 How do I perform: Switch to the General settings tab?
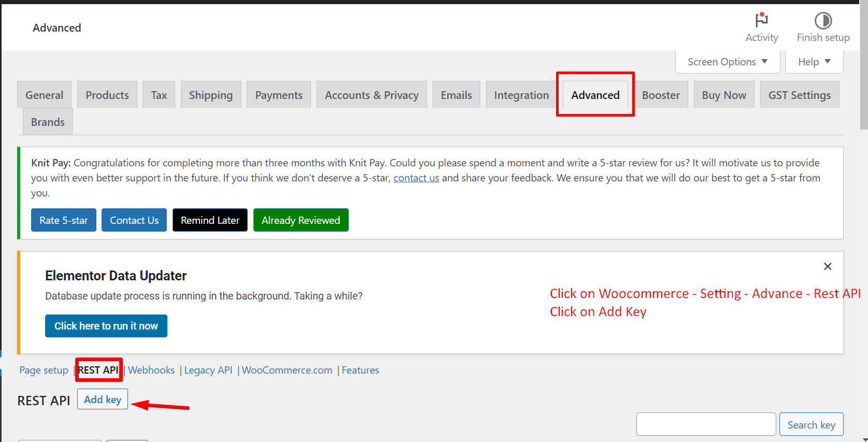pos(45,95)
